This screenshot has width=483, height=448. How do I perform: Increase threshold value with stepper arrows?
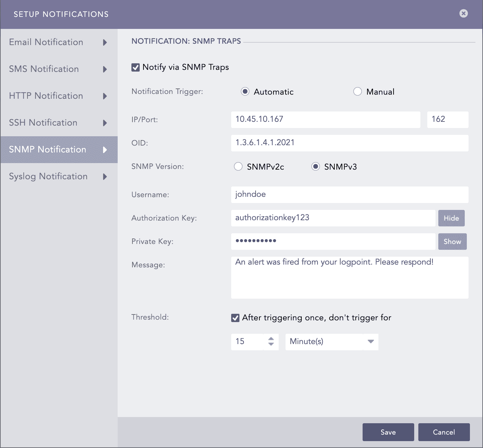[271, 339]
